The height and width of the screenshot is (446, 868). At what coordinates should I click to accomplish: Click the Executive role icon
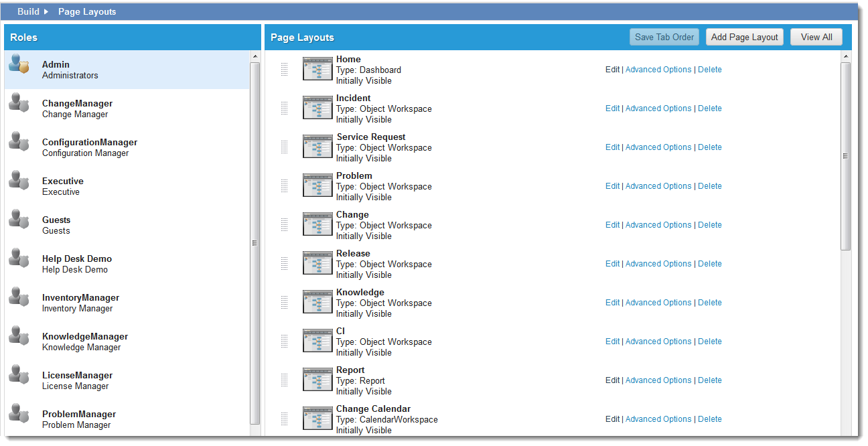(19, 181)
